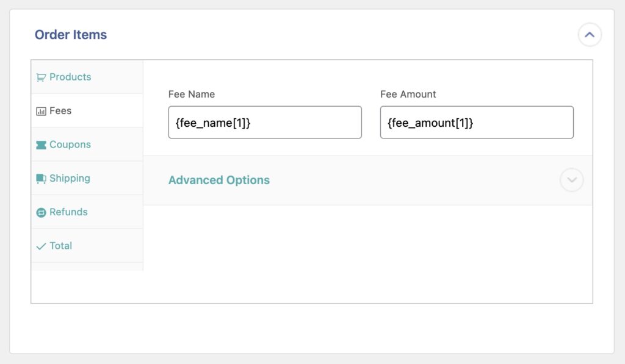The height and width of the screenshot is (364, 625).
Task: Switch to the Products tab
Action: [67, 77]
